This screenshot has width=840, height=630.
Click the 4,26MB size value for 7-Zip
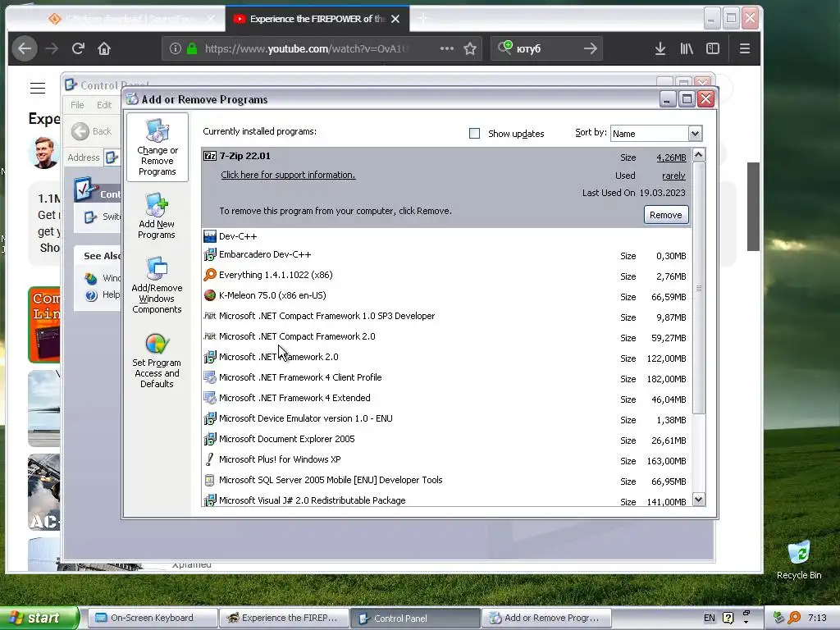pyautogui.click(x=671, y=157)
